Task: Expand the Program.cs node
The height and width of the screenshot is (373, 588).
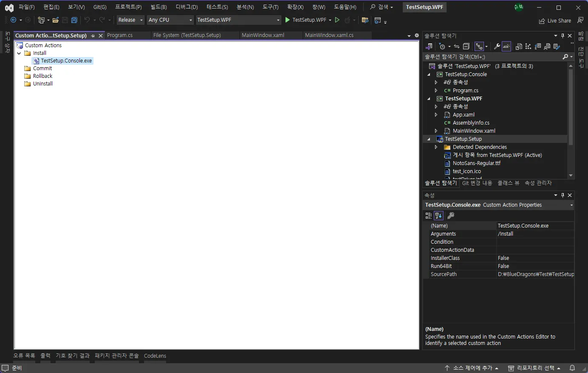Action: (x=436, y=91)
